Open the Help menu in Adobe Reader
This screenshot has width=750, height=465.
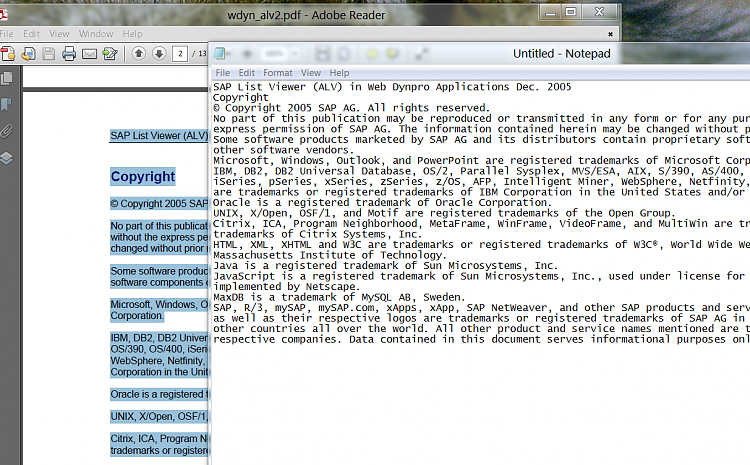point(132,33)
